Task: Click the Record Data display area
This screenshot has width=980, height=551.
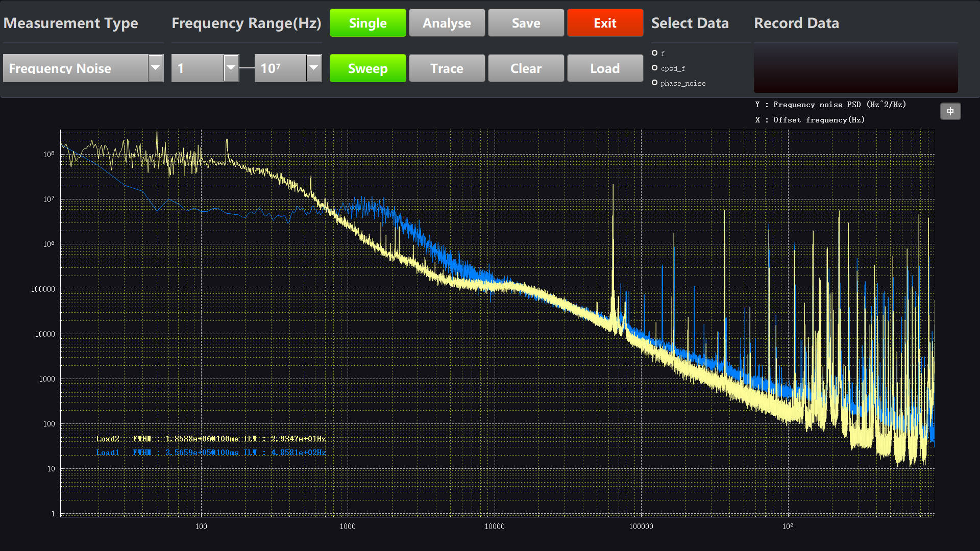Action: (855, 68)
